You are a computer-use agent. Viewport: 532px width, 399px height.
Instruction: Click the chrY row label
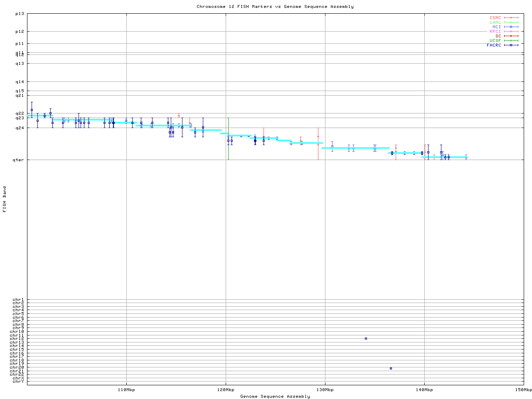pos(18,382)
